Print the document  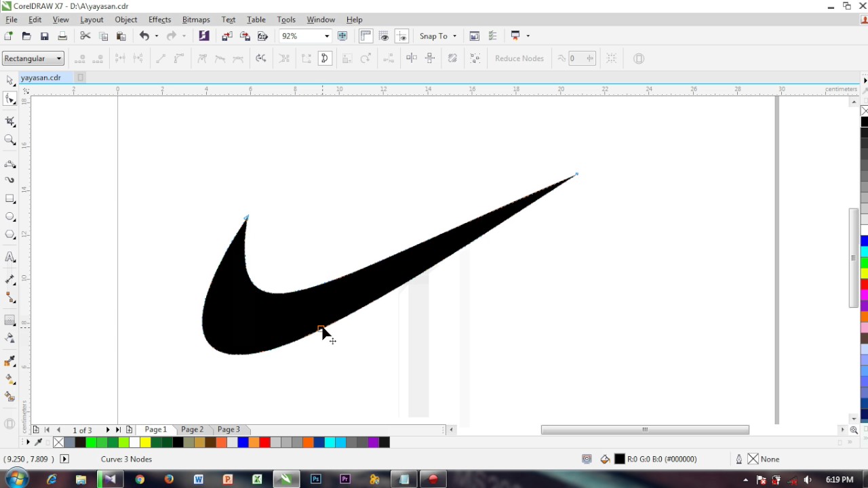[62, 36]
